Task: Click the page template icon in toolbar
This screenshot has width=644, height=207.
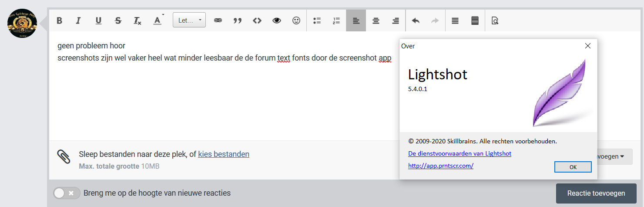Action: 475,20
